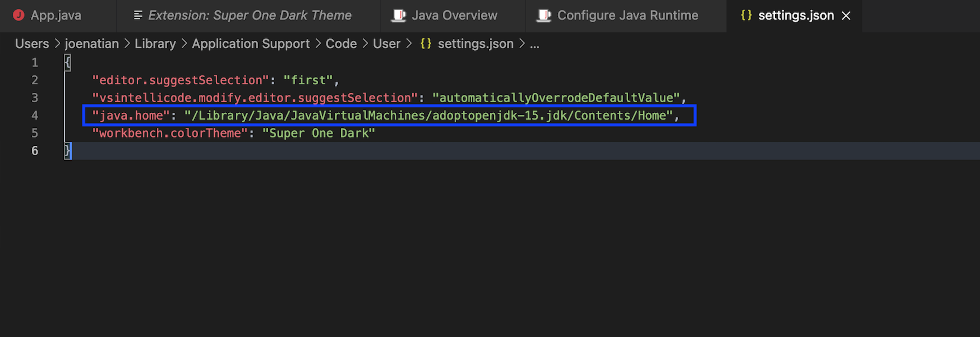Click the "Super One Dark" theme value

(319, 133)
